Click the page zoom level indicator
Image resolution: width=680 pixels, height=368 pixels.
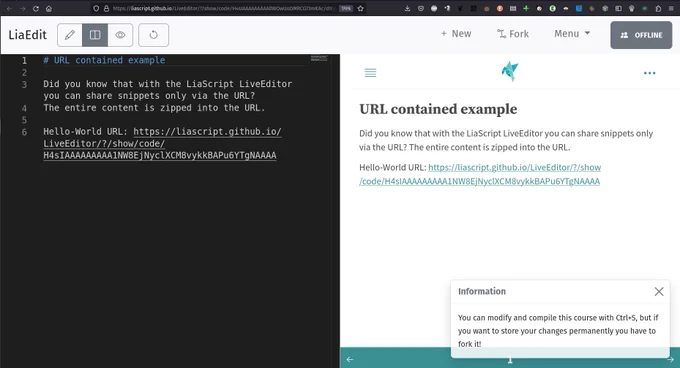tap(346, 8)
